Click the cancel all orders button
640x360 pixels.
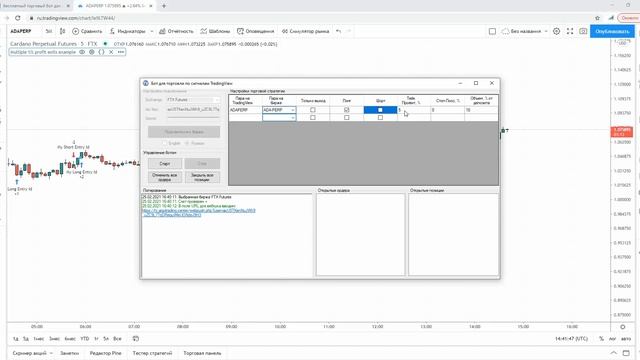[x=165, y=177]
